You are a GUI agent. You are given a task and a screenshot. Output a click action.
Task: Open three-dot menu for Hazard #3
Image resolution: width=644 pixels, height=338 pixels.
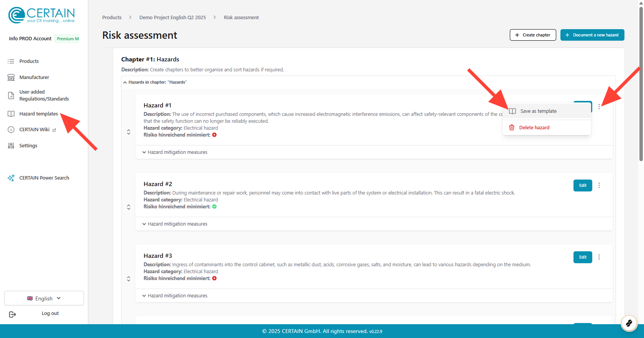[599, 257]
